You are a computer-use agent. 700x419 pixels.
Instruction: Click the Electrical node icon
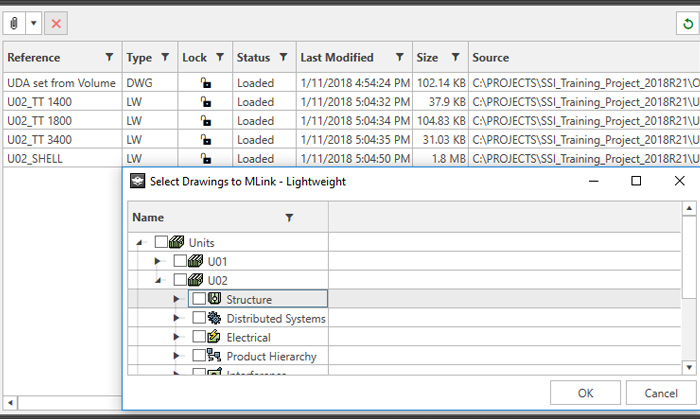tap(214, 337)
